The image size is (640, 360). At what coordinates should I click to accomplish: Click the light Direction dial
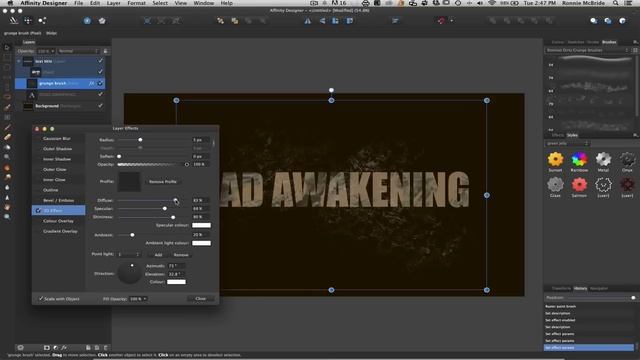click(129, 273)
